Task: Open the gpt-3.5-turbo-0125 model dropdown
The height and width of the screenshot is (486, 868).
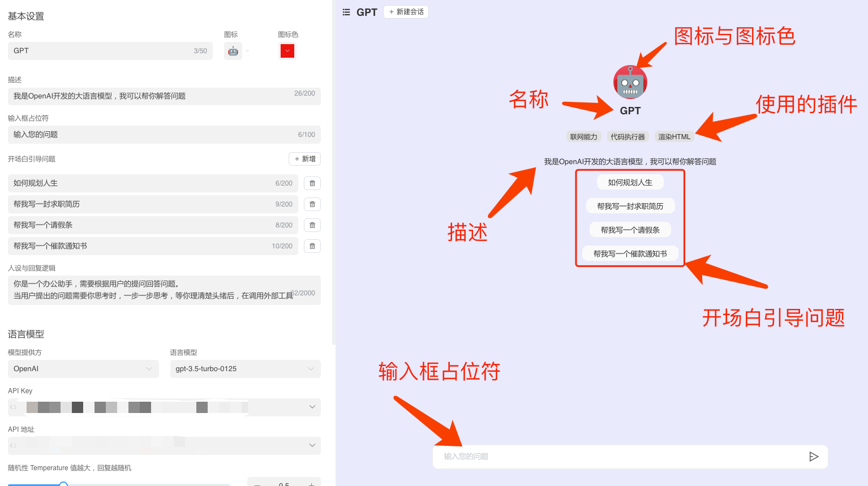Action: click(x=245, y=368)
